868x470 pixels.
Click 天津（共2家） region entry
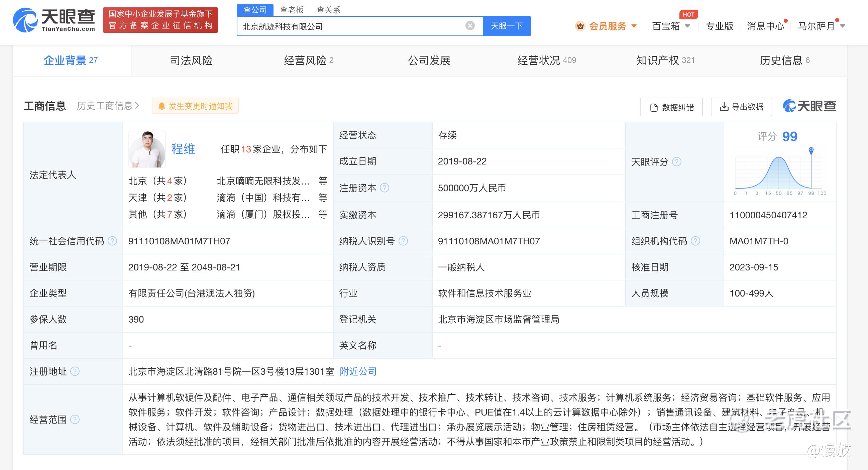click(x=157, y=198)
